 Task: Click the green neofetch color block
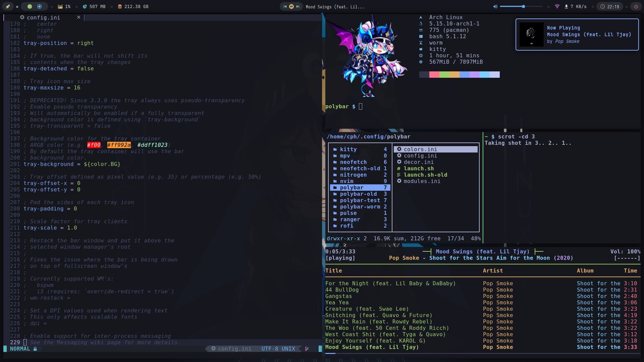click(444, 74)
